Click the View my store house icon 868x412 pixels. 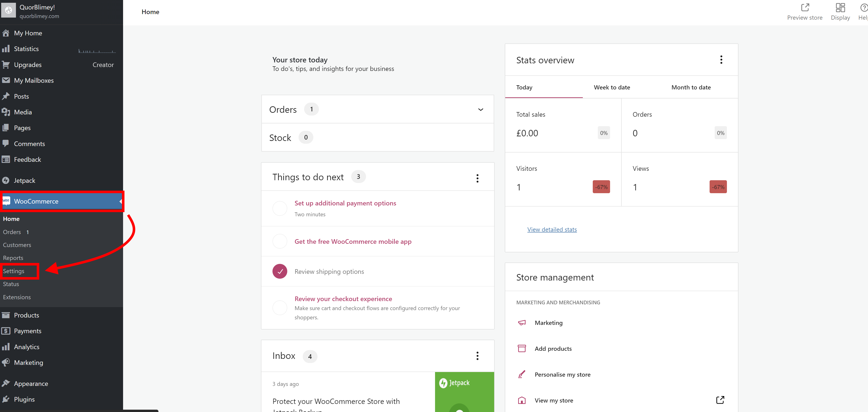coord(522,400)
